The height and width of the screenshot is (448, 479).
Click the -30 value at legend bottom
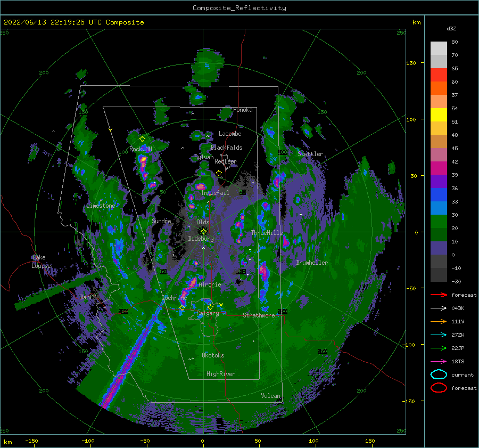tap(457, 282)
